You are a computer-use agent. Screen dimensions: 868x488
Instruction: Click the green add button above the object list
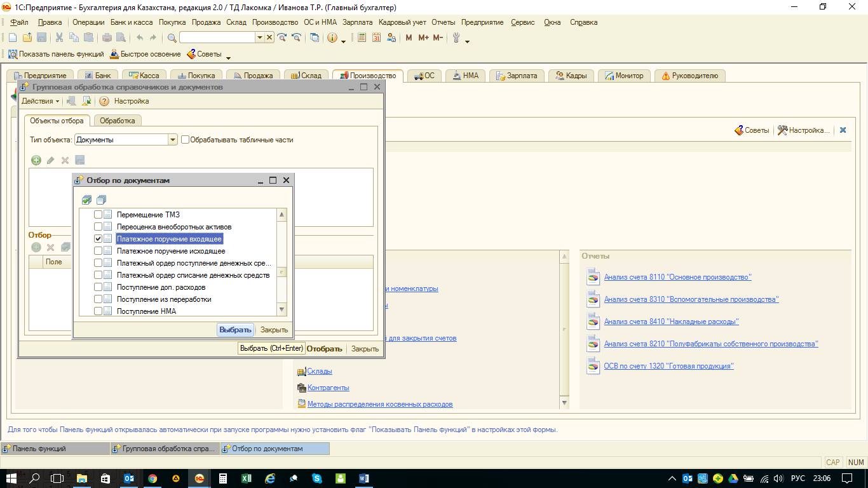click(x=36, y=160)
